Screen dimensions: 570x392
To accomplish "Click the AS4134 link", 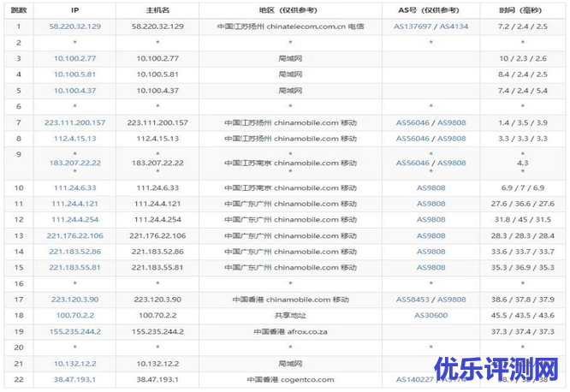I will pos(452,27).
